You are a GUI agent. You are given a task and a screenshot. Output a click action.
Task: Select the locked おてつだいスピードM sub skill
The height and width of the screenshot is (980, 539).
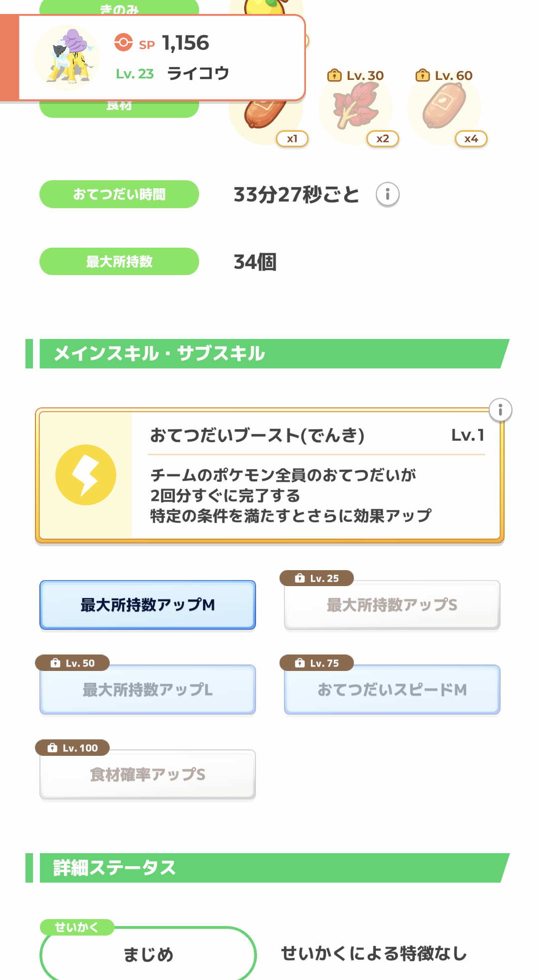pyautogui.click(x=392, y=689)
